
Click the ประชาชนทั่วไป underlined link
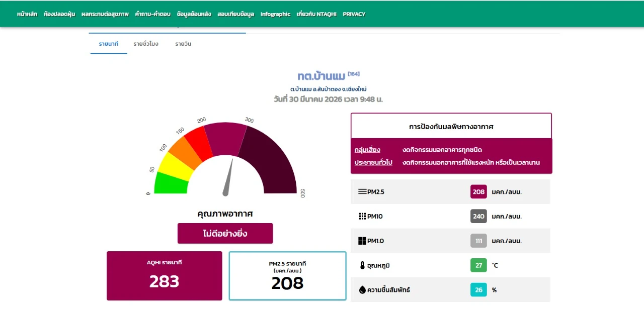pyautogui.click(x=373, y=162)
